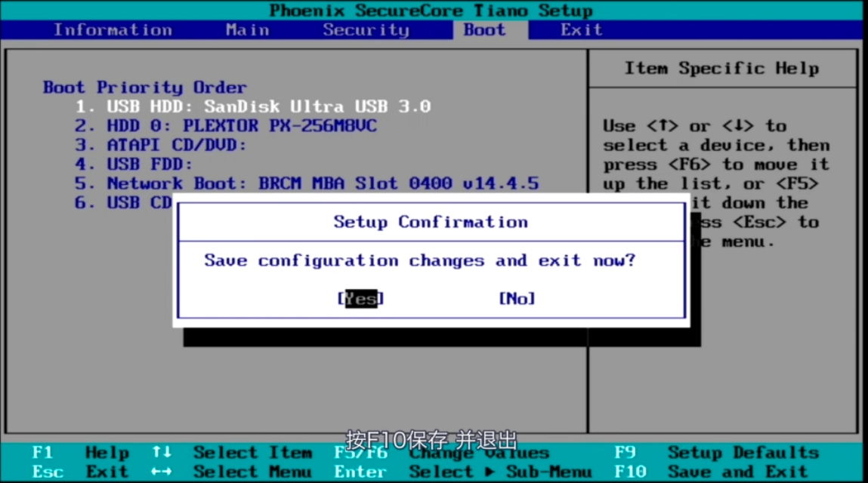Choose [No] in Setup Confirmation

[x=517, y=299]
